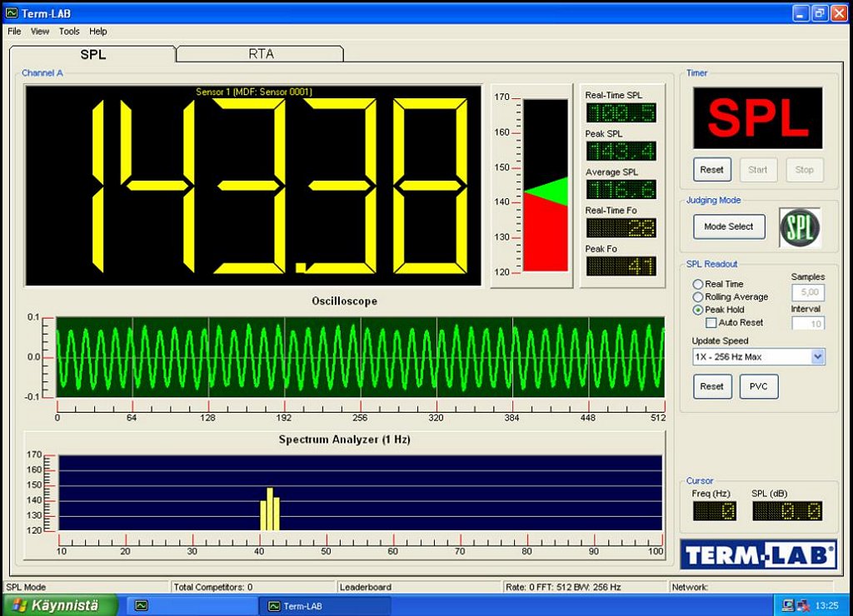Open the File menu
The height and width of the screenshot is (616, 853).
tap(14, 31)
